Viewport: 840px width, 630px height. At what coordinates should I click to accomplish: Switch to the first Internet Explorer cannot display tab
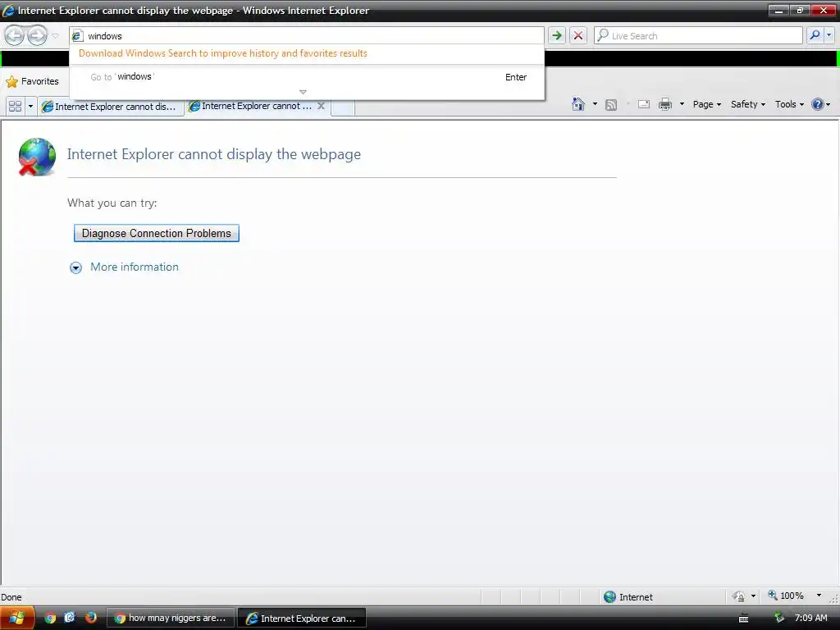pyautogui.click(x=111, y=107)
